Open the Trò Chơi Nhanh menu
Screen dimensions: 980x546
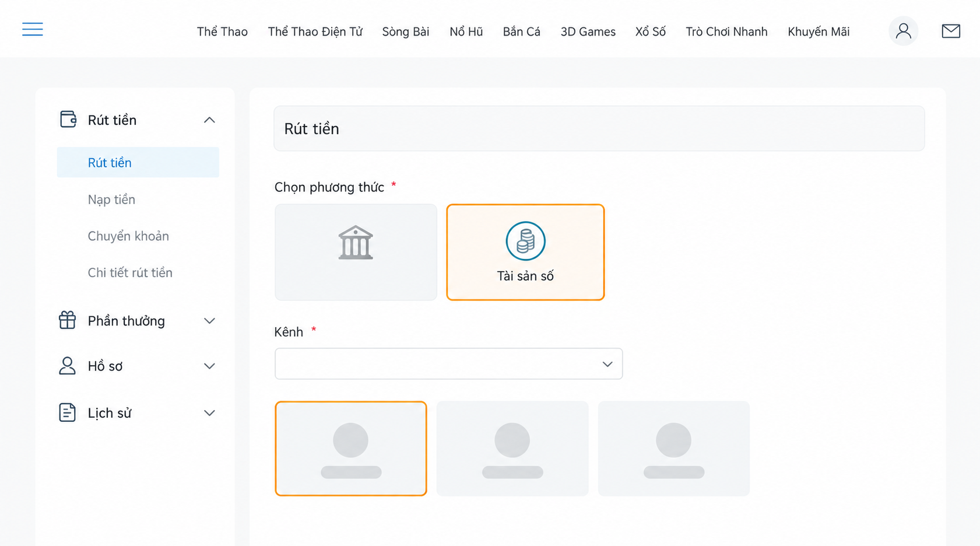pos(726,32)
